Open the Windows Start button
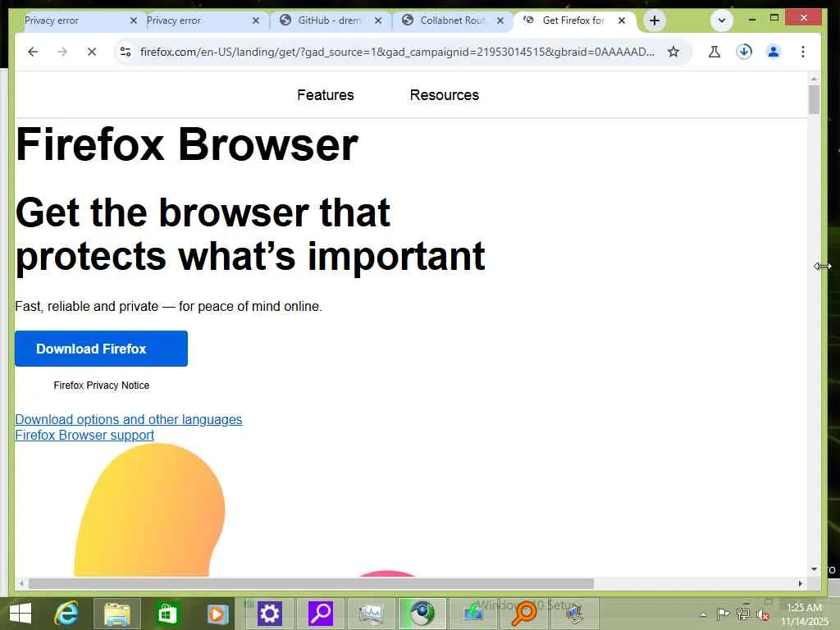Image resolution: width=840 pixels, height=630 pixels. point(21,614)
